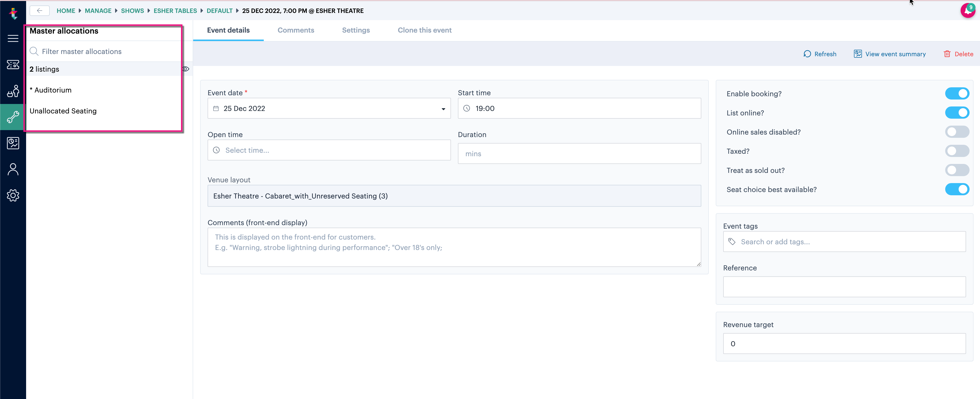This screenshot has height=399, width=980.
Task: Toggle List online switch
Action: tap(957, 113)
